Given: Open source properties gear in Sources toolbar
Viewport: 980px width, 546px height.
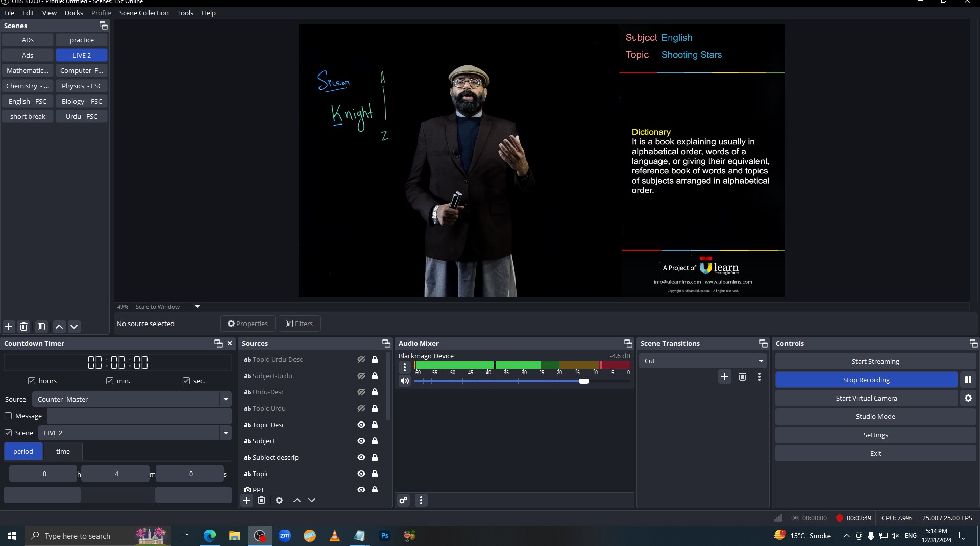Looking at the screenshot, I should tap(279, 500).
